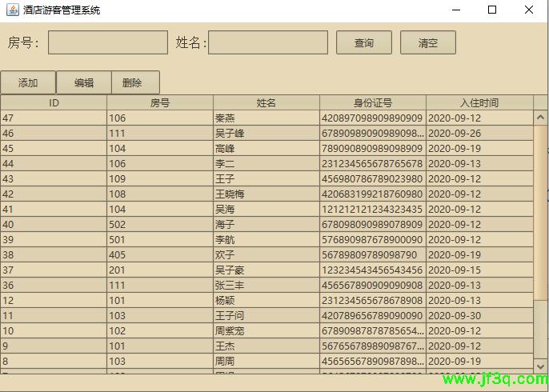The height and width of the screenshot is (392, 549).
Task: Sort table by ID column header
Action: pyautogui.click(x=54, y=102)
